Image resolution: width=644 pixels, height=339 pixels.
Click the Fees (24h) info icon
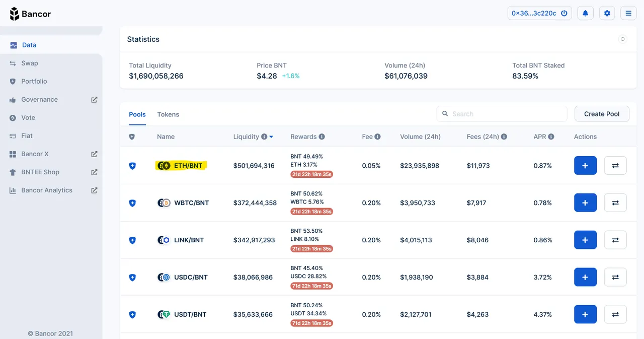tap(504, 137)
